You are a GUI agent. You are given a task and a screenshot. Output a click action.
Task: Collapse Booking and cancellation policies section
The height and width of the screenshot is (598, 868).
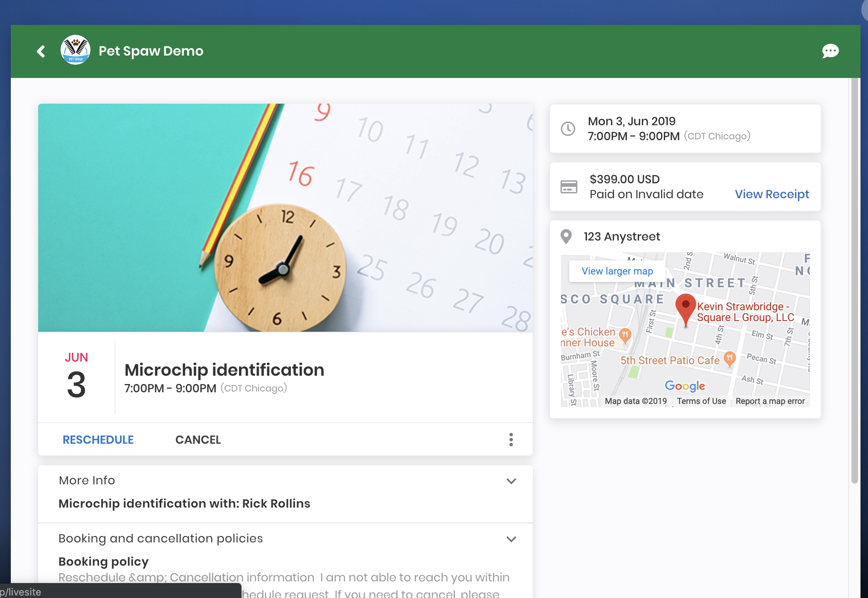point(511,539)
